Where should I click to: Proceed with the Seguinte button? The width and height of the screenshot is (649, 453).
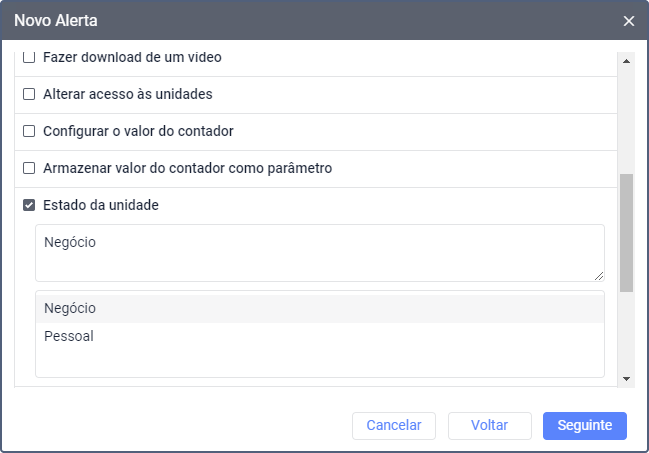pos(584,425)
